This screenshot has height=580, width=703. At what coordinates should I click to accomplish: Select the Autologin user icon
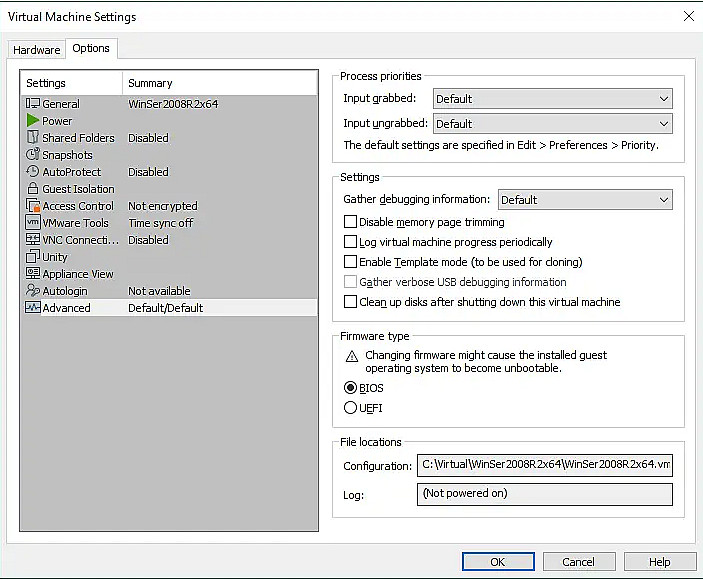pos(33,291)
